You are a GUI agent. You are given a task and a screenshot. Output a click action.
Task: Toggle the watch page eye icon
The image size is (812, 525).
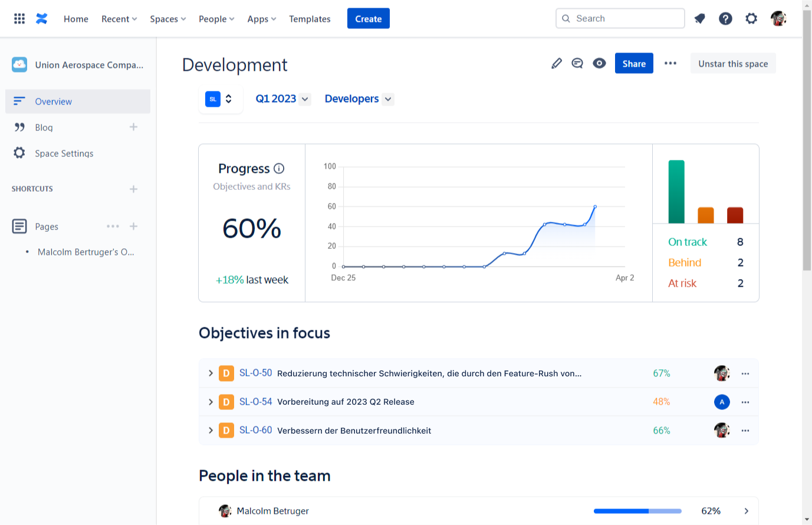(x=599, y=63)
